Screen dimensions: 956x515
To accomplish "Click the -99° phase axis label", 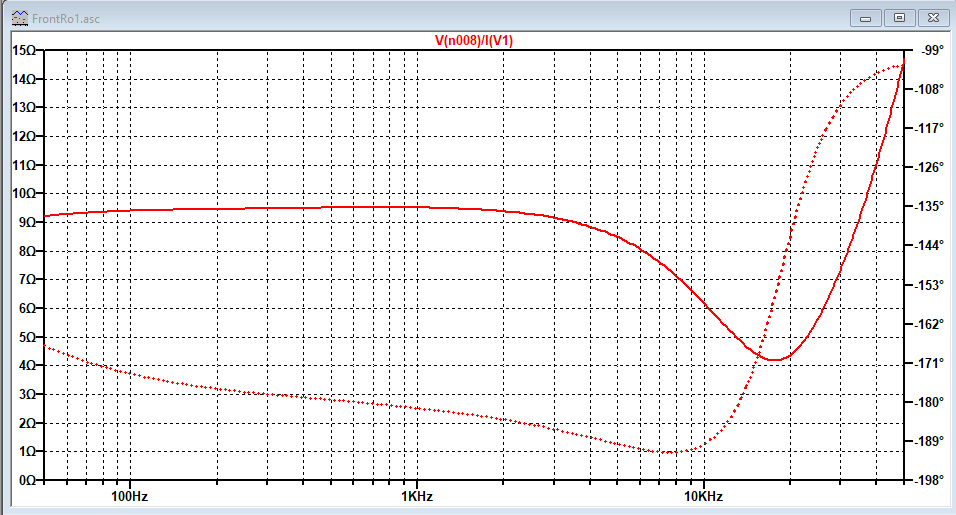I will coord(933,51).
